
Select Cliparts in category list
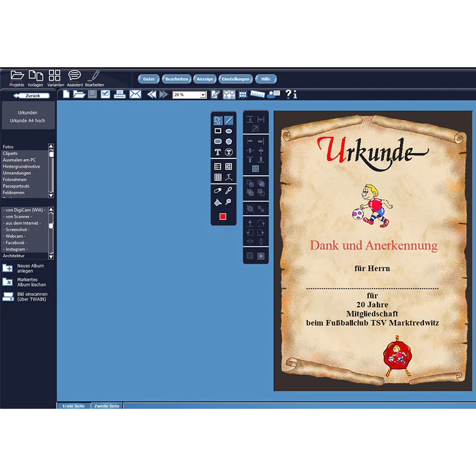click(10, 153)
